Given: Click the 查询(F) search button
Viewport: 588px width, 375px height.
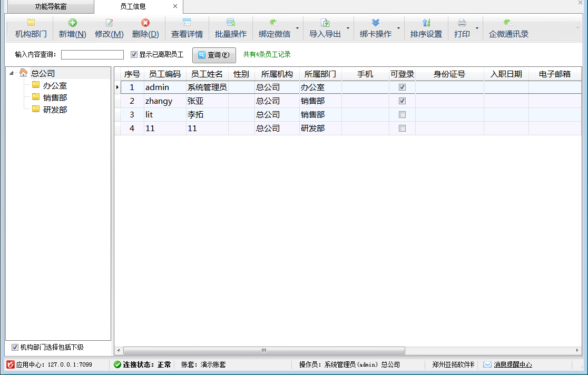Looking at the screenshot, I should [x=214, y=55].
